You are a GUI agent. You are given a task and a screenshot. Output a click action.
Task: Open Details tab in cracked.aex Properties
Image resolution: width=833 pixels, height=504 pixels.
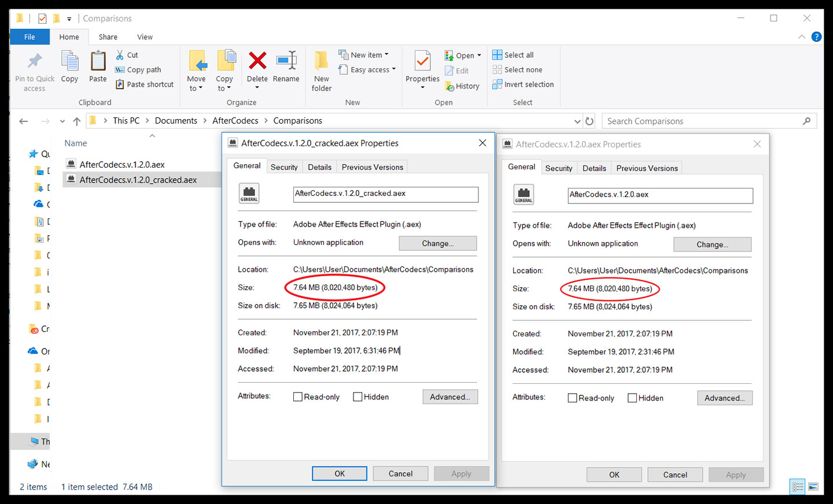pyautogui.click(x=319, y=167)
